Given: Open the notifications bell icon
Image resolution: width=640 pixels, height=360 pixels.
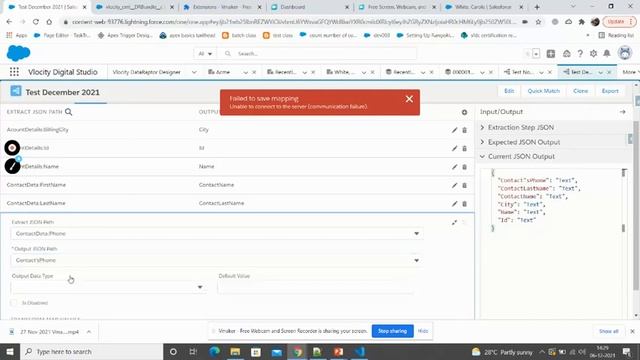Looking at the screenshot, I should click(607, 53).
